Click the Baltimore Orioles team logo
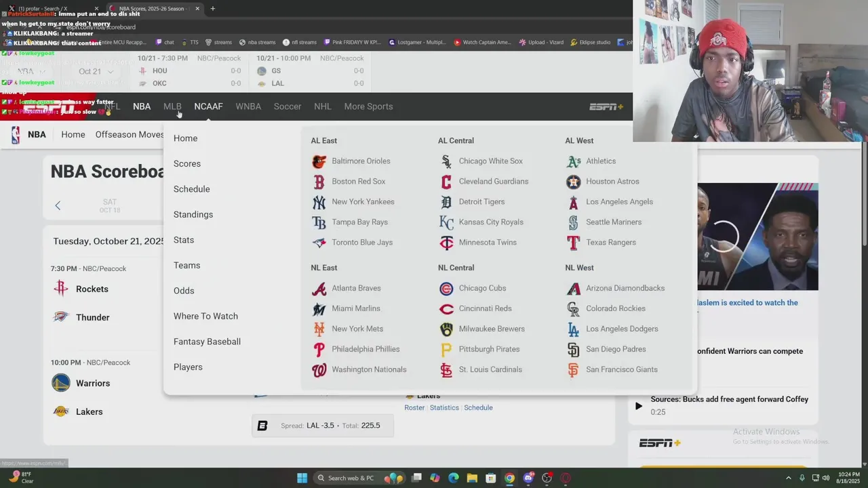Screen dimensions: 868x488 tap(319, 161)
